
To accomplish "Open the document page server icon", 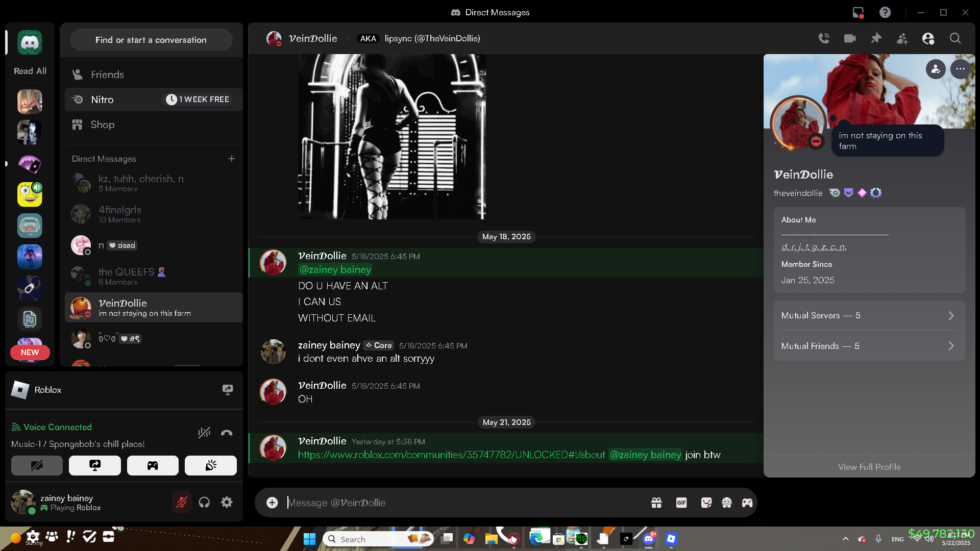I will [30, 319].
